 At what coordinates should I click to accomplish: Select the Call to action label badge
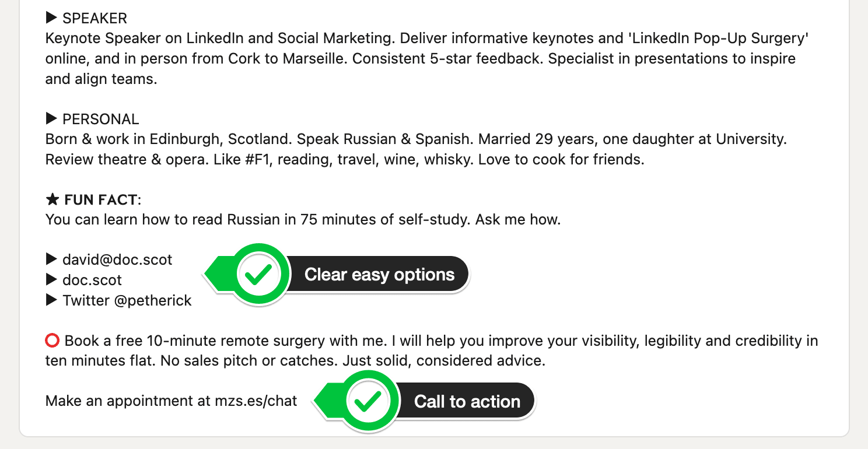[x=467, y=401]
